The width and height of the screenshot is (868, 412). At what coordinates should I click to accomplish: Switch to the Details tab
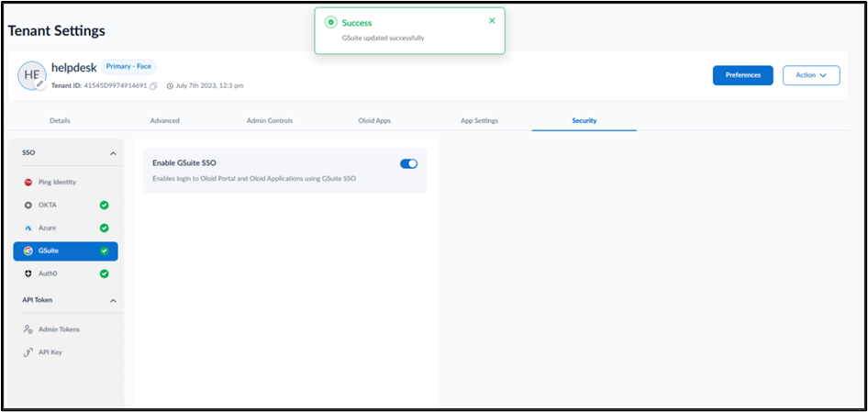point(60,121)
